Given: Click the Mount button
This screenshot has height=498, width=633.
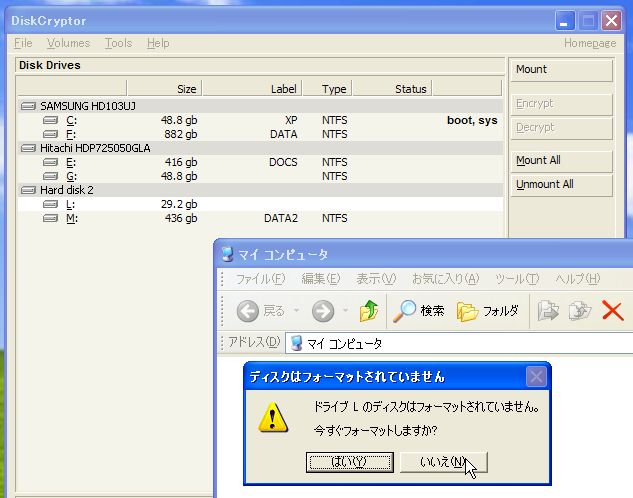Looking at the screenshot, I should [562, 69].
